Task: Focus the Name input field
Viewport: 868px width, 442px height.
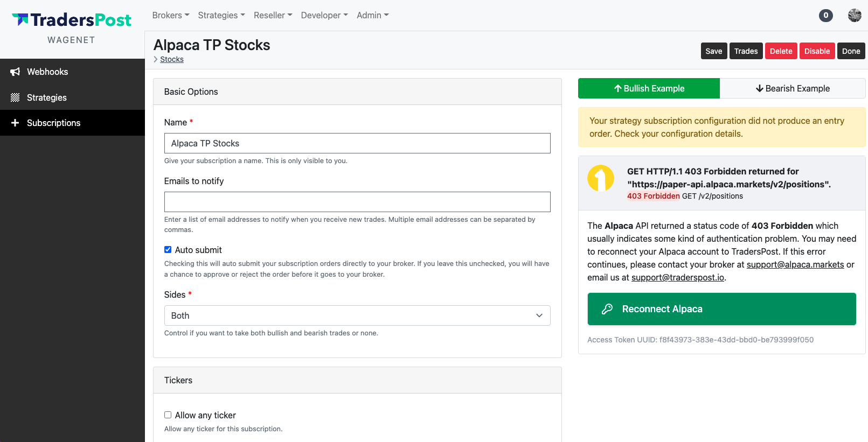Action: coord(357,143)
